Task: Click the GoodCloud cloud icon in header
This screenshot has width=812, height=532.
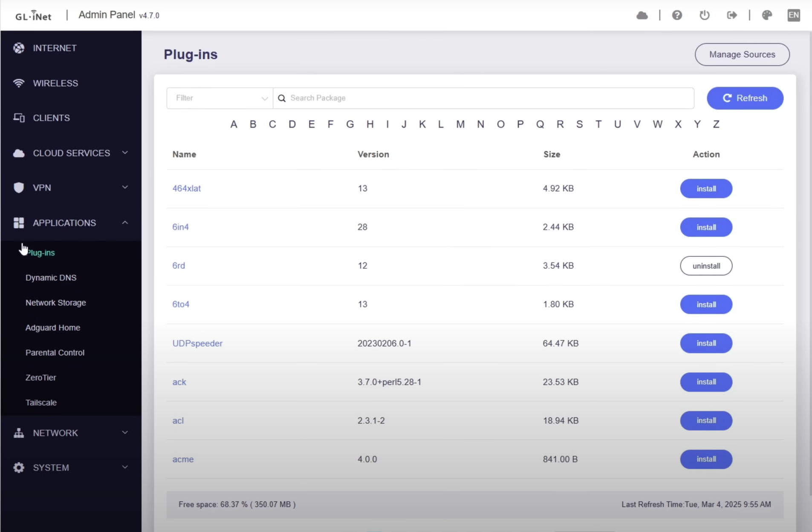Action: (x=642, y=15)
